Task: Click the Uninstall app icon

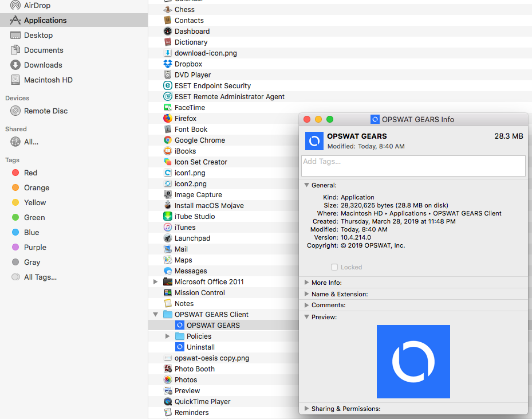Action: 180,347
